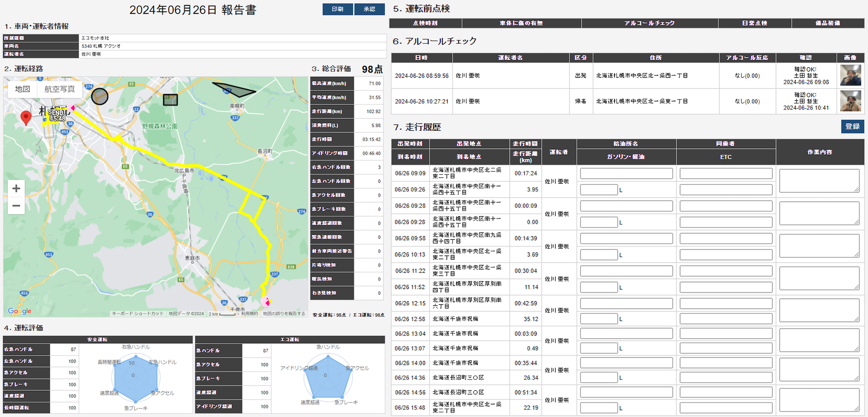Click 給油所名 field for the 09:09 trip
This screenshot has width=868, height=417.
(x=626, y=173)
